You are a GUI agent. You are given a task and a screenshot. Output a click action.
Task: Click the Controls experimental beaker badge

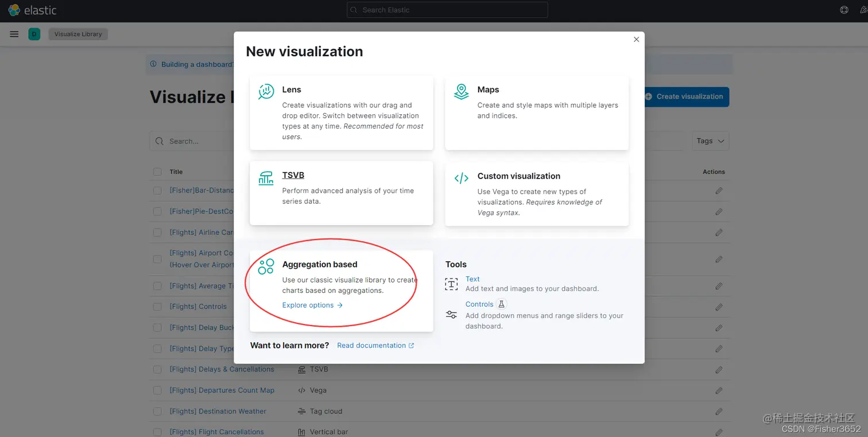501,304
